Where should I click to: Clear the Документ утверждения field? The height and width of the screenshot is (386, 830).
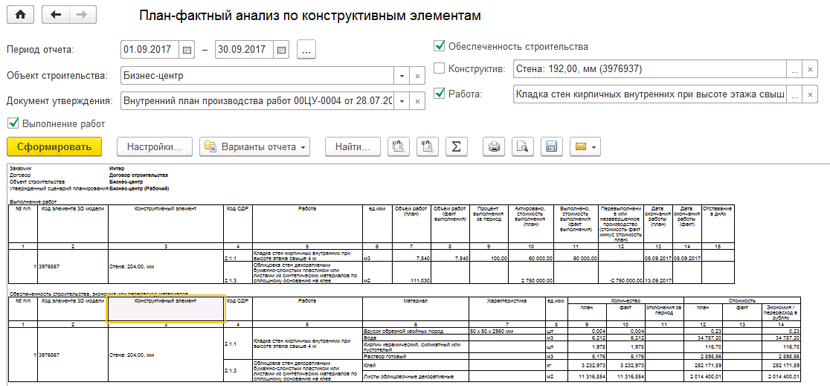pyautogui.click(x=417, y=101)
